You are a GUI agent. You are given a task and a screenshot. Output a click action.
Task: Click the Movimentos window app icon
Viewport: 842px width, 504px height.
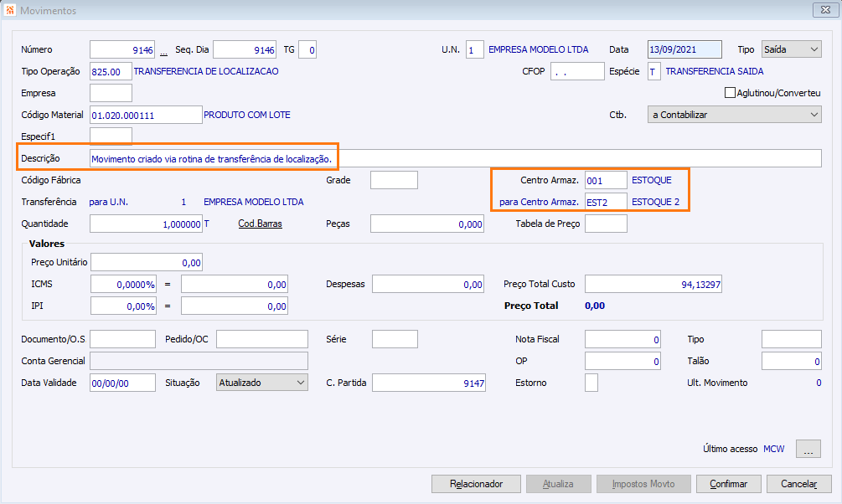(10, 10)
